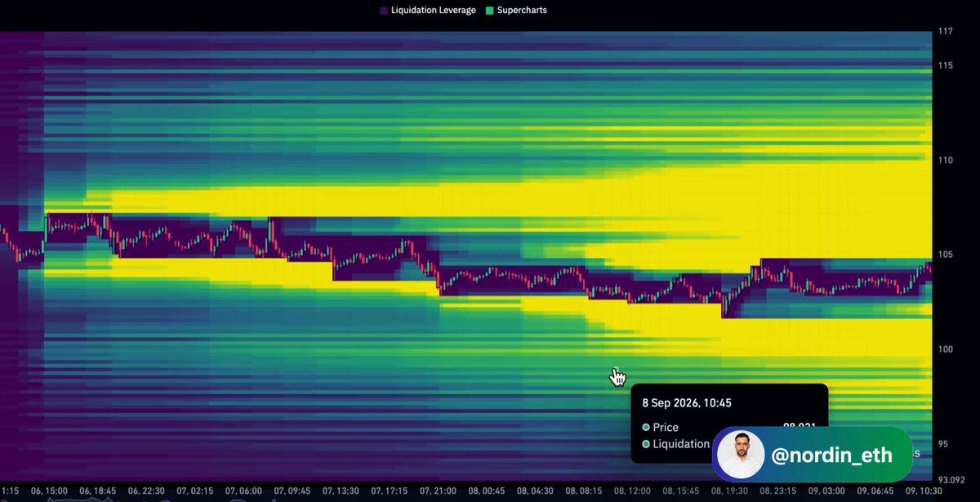Click the "08, 08:15" time axis label
The height and width of the screenshot is (502, 980).
(x=583, y=491)
